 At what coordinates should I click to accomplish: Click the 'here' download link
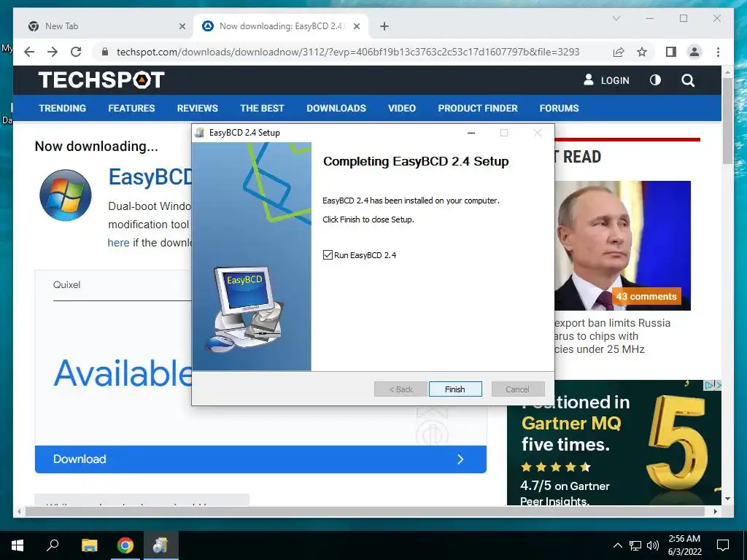tap(119, 242)
